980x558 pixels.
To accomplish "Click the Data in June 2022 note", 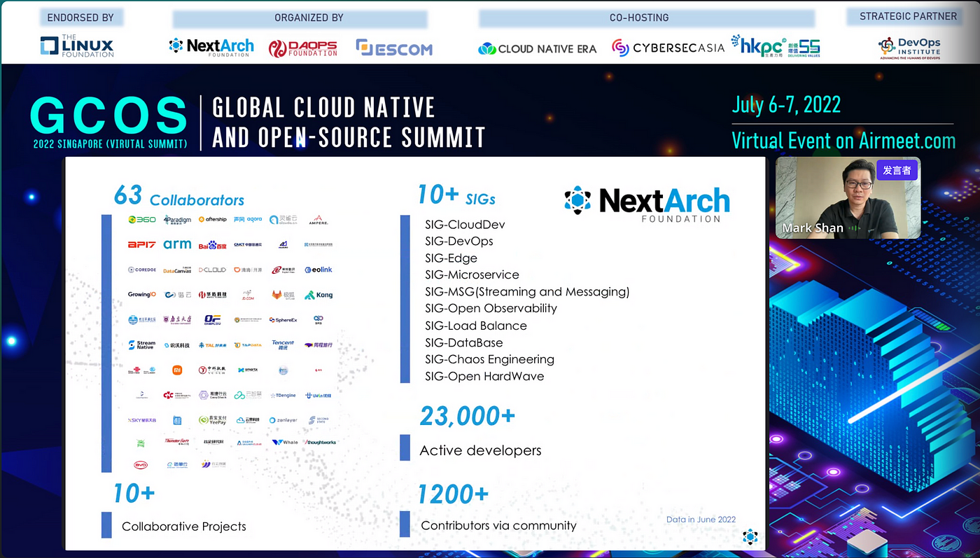I will pos(701,519).
